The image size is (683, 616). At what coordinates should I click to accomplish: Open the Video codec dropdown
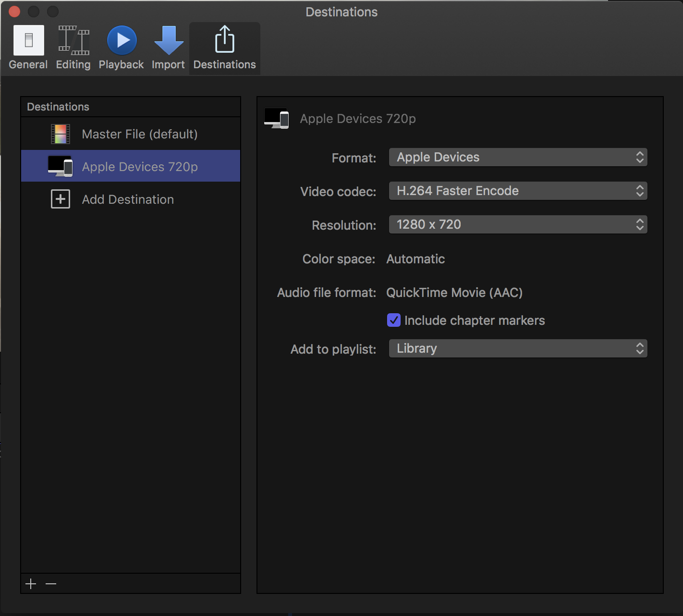click(518, 191)
